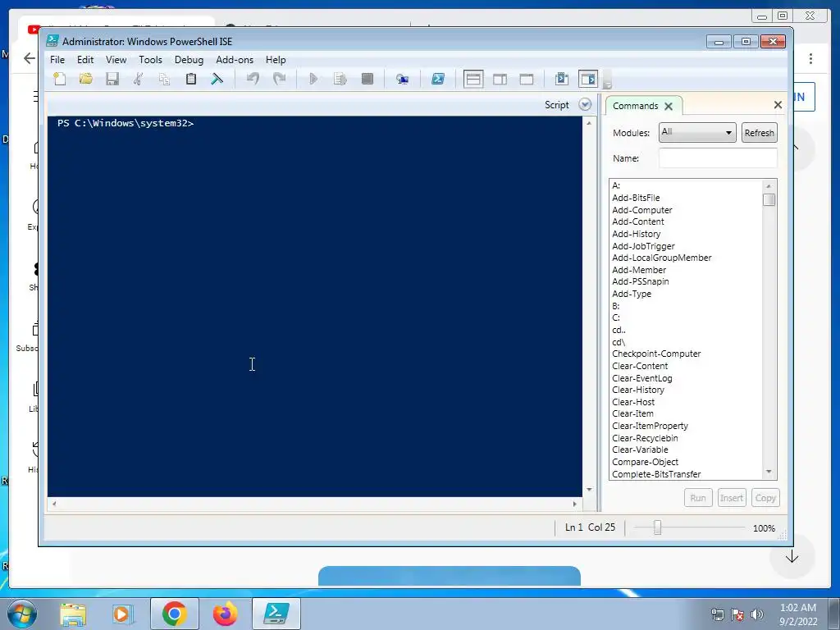Select Checkpoint-Computer command
Viewport: 840px width, 630px height.
click(656, 354)
